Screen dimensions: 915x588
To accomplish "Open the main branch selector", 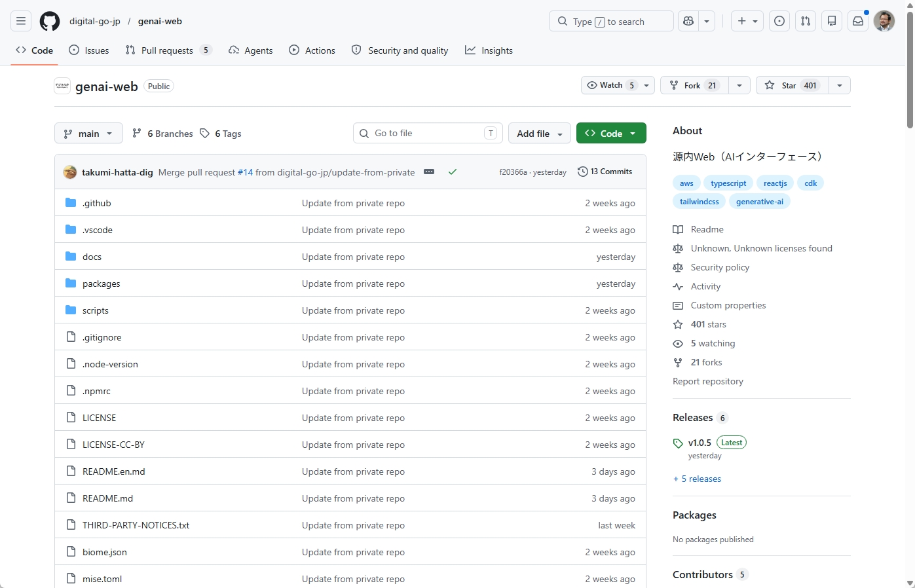I will point(88,134).
